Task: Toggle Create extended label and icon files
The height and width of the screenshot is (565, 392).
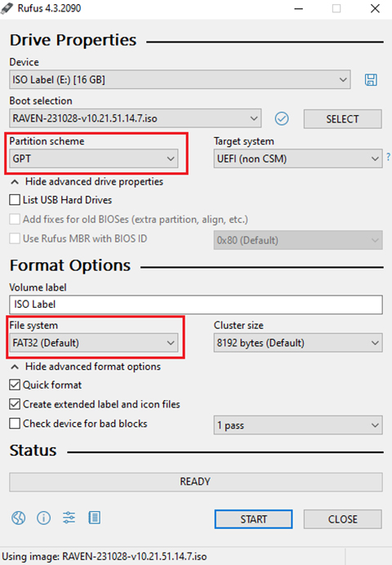Action: pos(15,404)
